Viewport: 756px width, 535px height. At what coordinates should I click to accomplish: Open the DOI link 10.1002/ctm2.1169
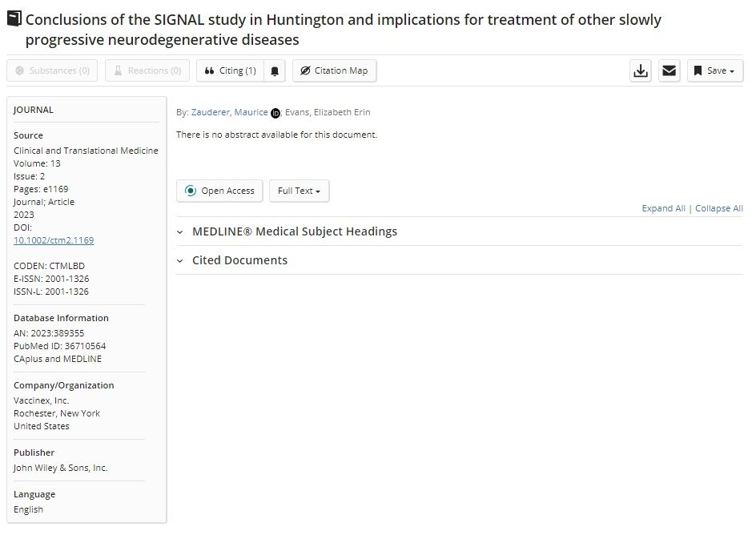[54, 240]
